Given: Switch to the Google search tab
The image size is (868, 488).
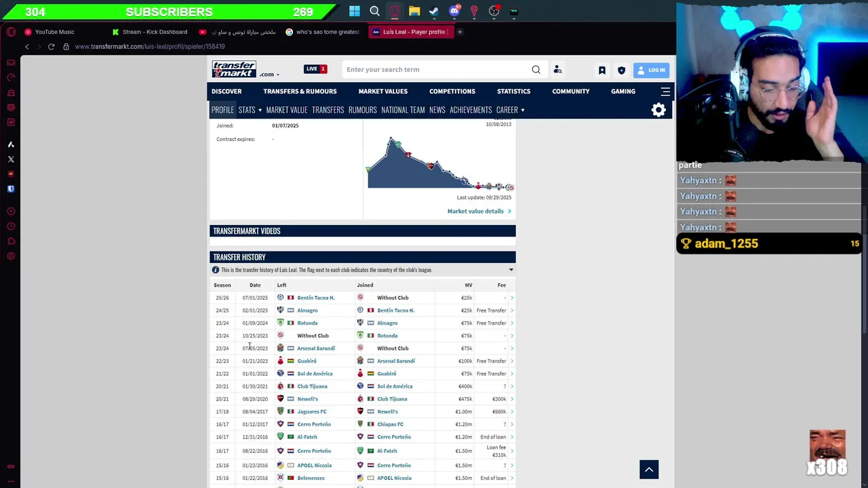Looking at the screenshot, I should coord(323,32).
